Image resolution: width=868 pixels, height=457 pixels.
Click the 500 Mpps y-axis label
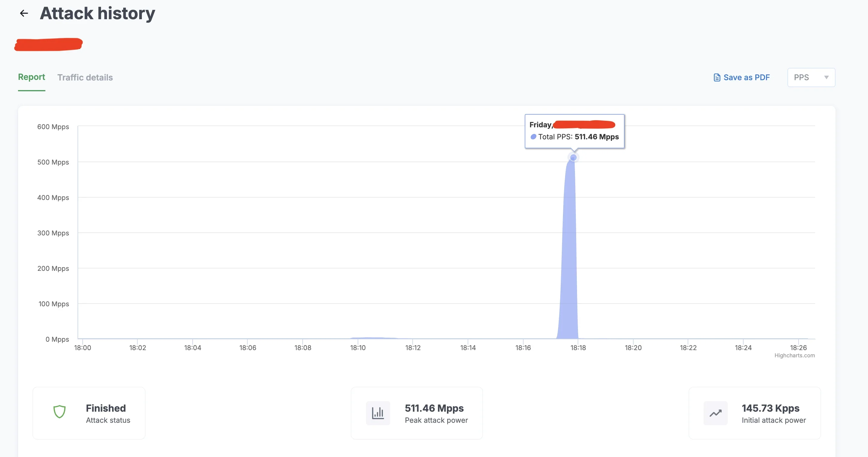[53, 162]
